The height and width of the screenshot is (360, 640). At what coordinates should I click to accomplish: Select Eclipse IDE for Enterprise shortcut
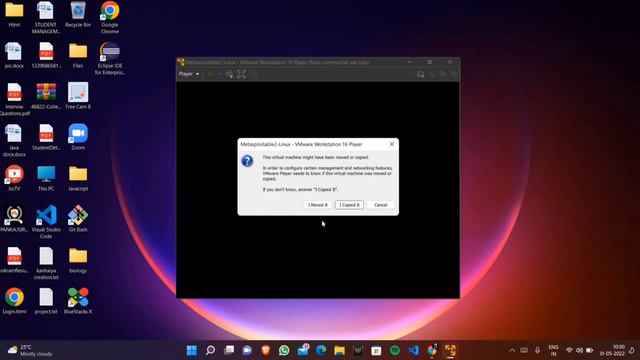pos(110,58)
